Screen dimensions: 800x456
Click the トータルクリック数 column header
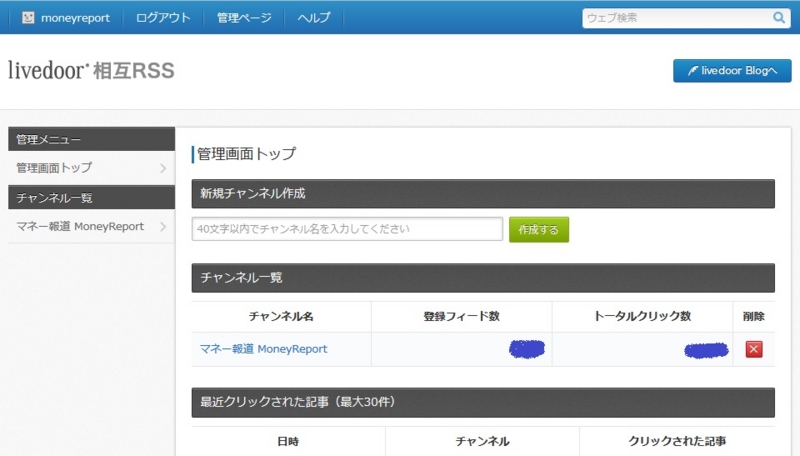pyautogui.click(x=642, y=316)
